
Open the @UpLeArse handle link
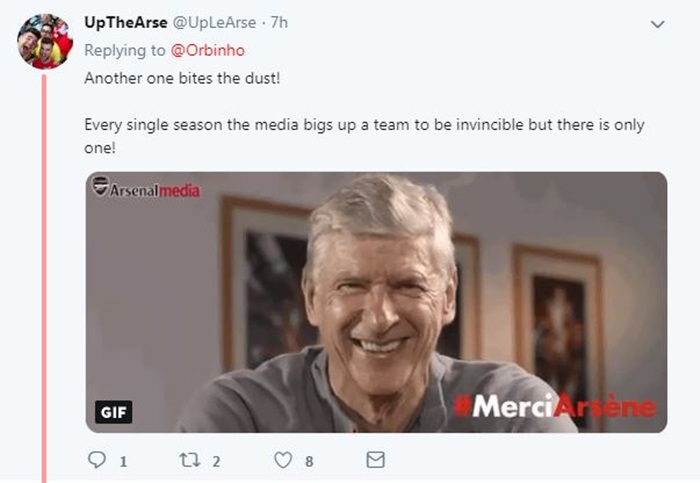(214, 22)
